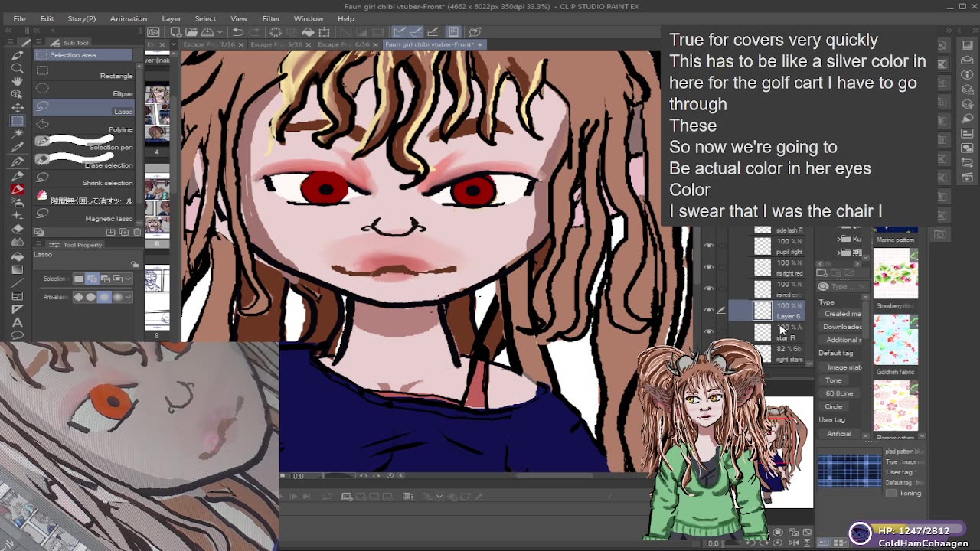Open Clip Studio launcher swirl icon
The image size is (980, 551).
[x=154, y=31]
